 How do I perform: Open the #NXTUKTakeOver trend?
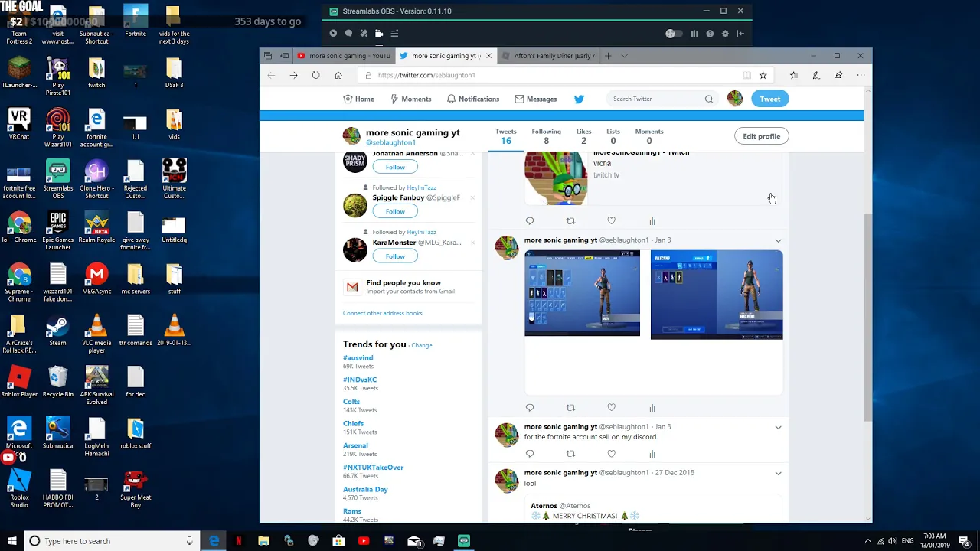[373, 467]
